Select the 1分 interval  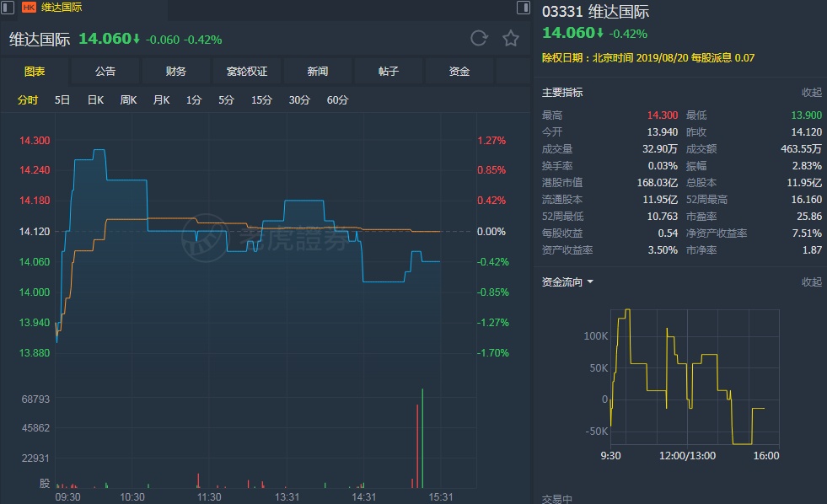(194, 100)
